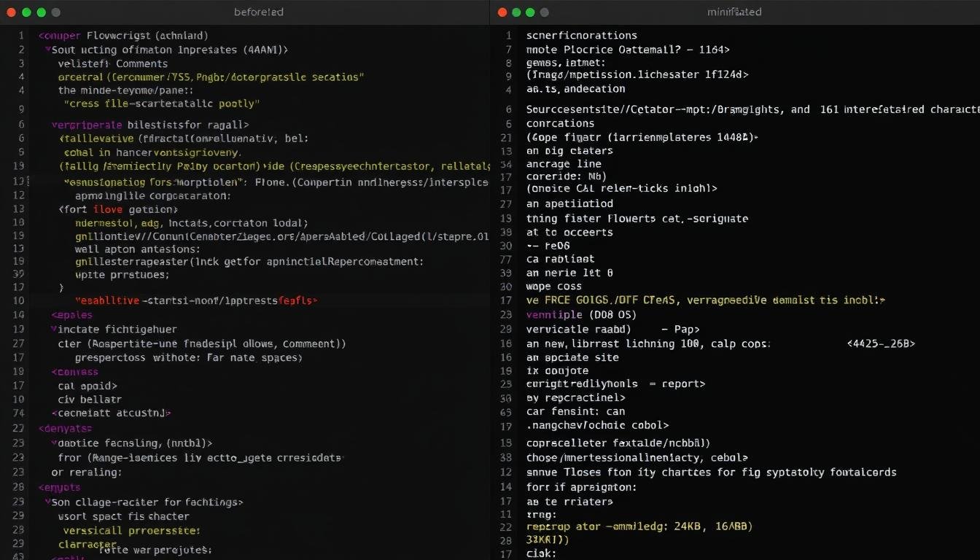Click the yellow "ve FRCE GOIGS" line in the right pane
The image size is (980, 560).
[x=705, y=300]
